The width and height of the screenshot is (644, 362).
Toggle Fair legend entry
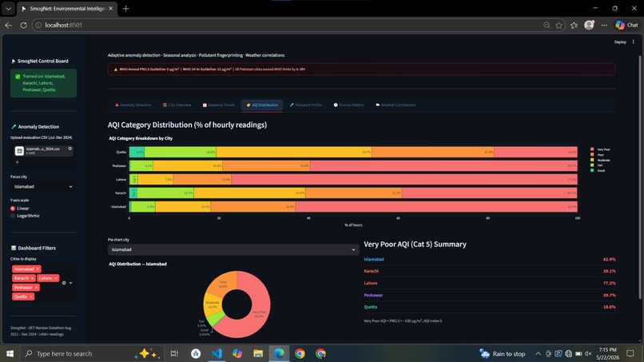[x=597, y=165]
